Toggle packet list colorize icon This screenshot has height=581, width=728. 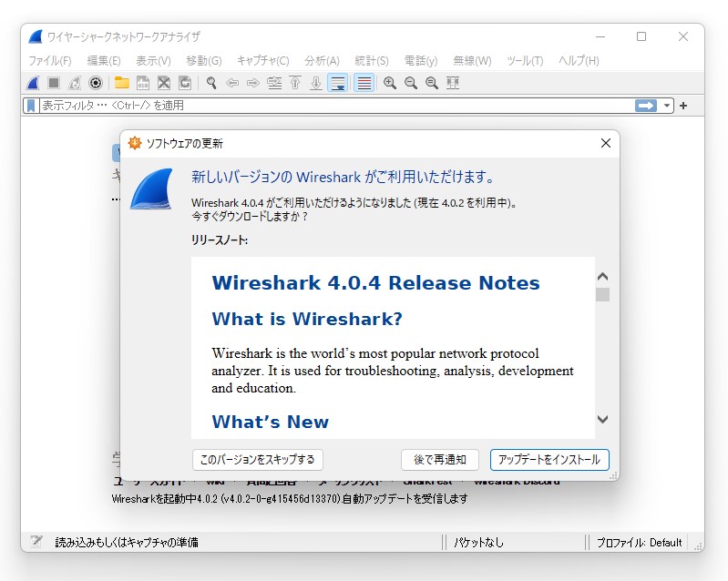point(364,83)
